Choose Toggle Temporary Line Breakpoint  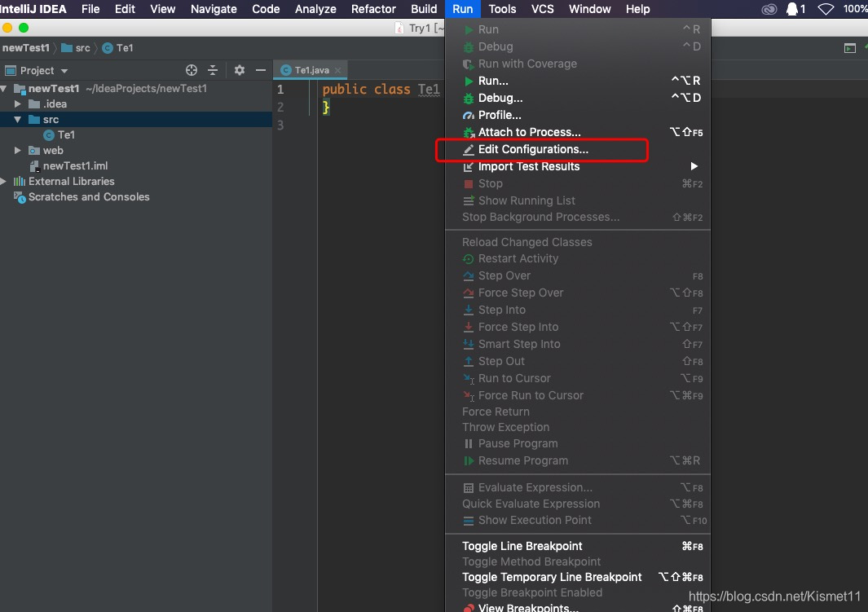pos(577,577)
